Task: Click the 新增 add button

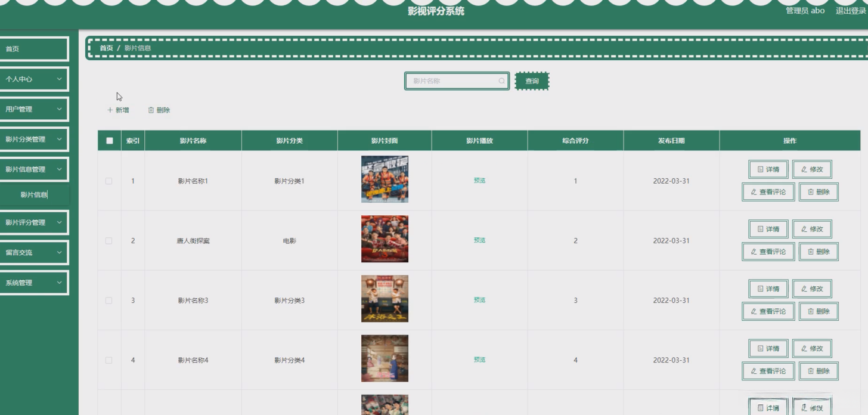Action: (x=117, y=110)
